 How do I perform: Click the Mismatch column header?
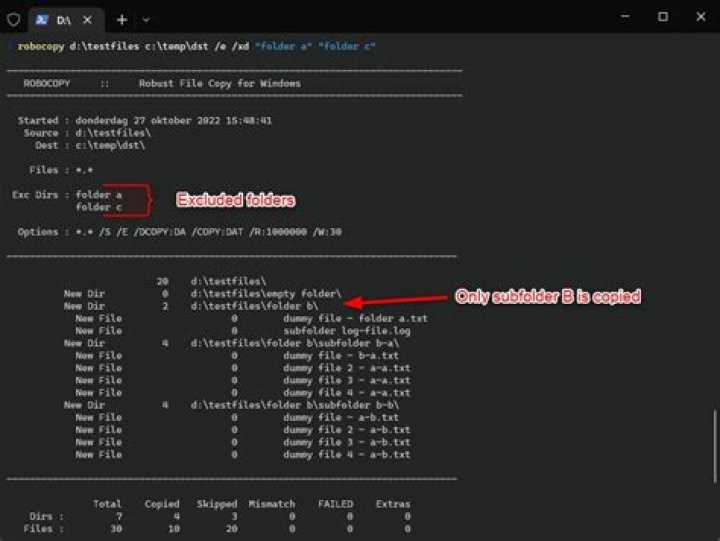(x=272, y=504)
